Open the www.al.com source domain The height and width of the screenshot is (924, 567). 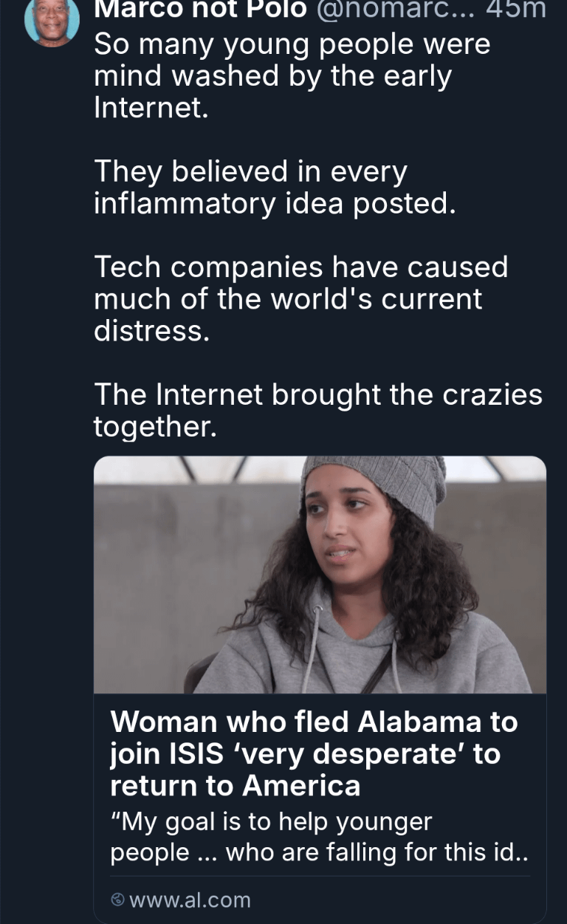click(x=190, y=900)
